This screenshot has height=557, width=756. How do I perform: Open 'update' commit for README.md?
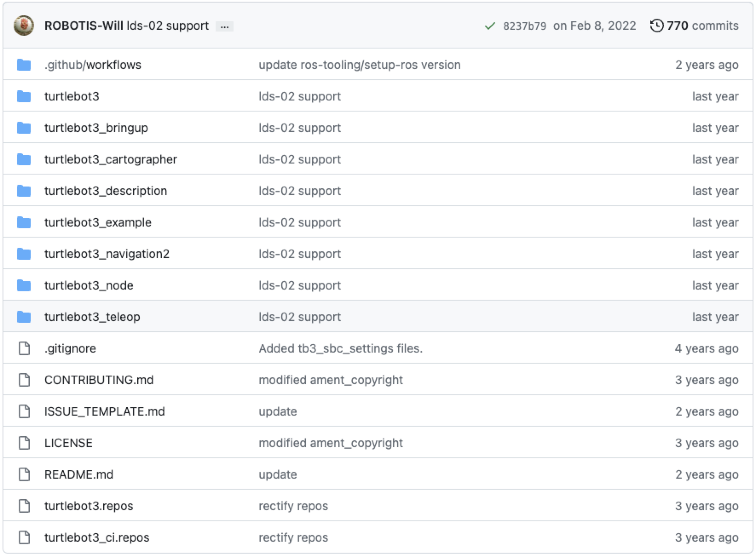click(x=278, y=474)
